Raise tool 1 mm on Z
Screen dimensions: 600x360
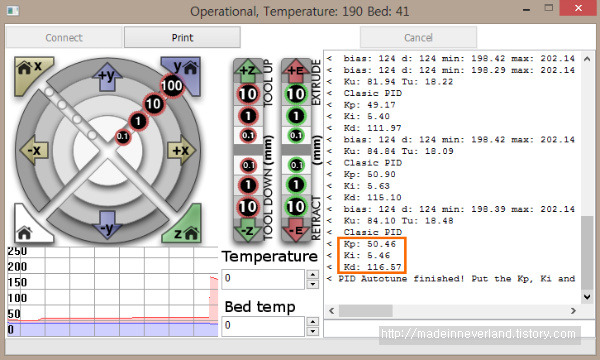tap(248, 116)
